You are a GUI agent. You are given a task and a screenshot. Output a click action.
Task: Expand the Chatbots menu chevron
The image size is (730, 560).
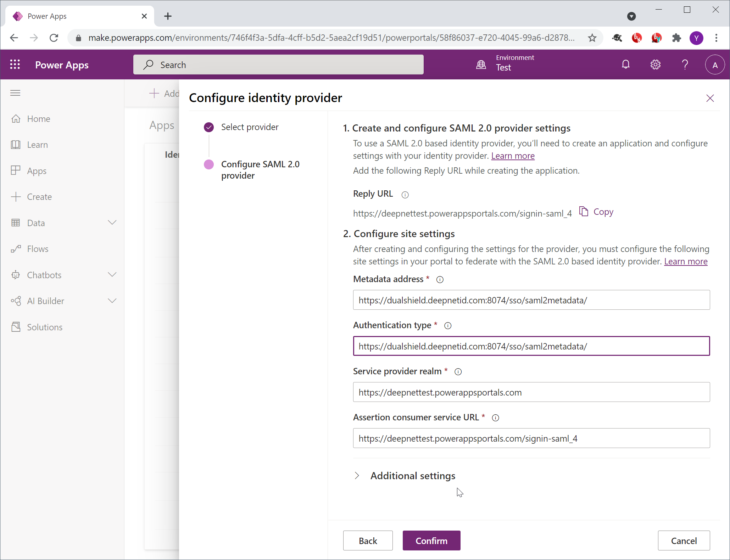click(x=112, y=275)
